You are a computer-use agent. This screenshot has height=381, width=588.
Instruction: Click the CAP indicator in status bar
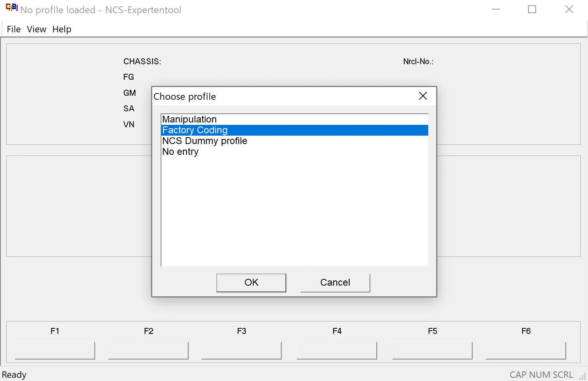coord(518,375)
